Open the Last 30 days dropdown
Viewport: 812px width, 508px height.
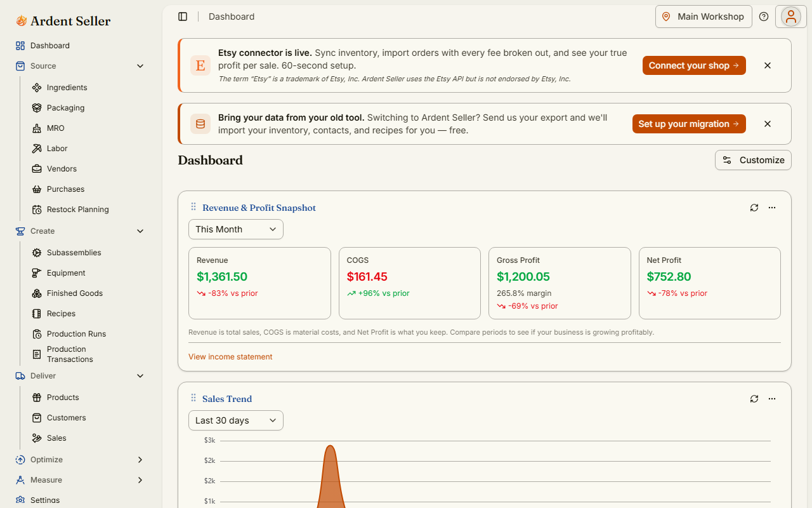pyautogui.click(x=236, y=420)
